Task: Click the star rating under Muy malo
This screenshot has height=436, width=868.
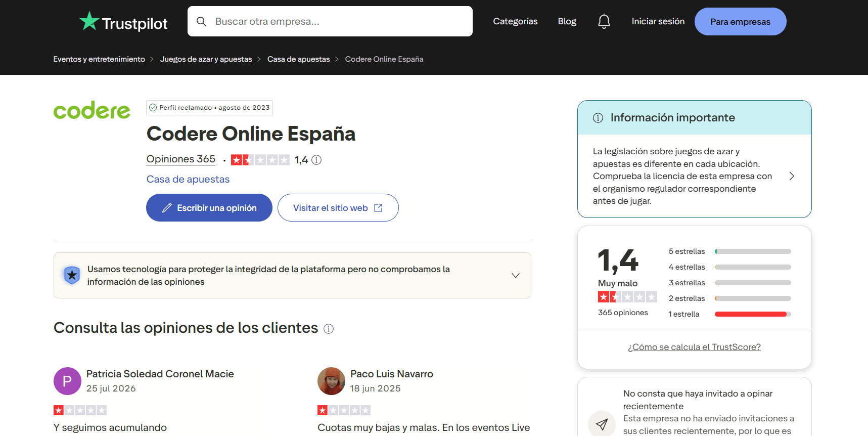Action: pyautogui.click(x=627, y=297)
